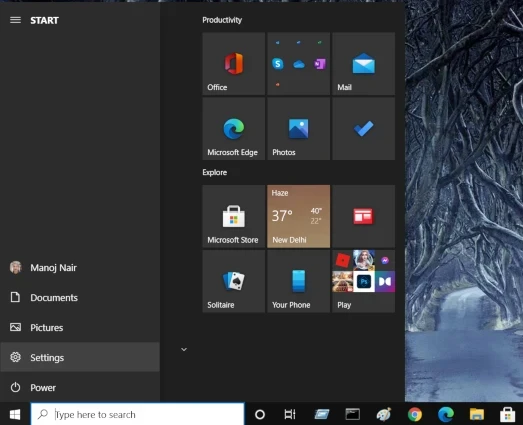Open the To Do checkmark tile
The image size is (523, 425).
(364, 129)
